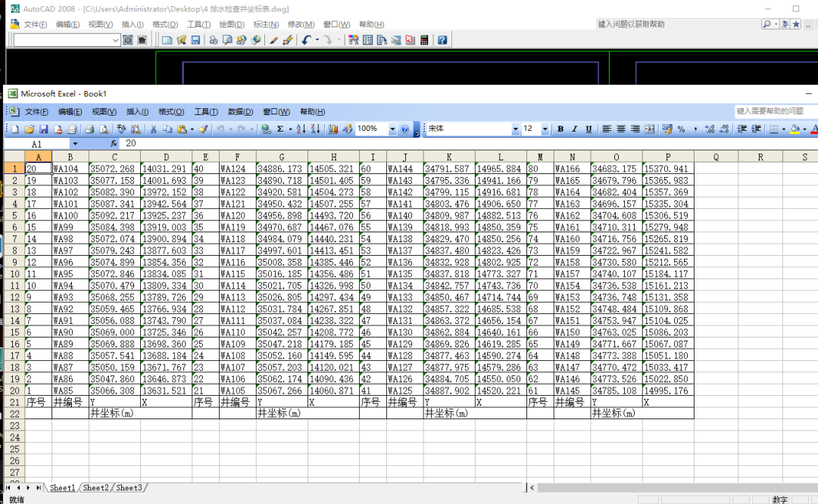Toggle Italic formatting in Excel

click(x=574, y=129)
